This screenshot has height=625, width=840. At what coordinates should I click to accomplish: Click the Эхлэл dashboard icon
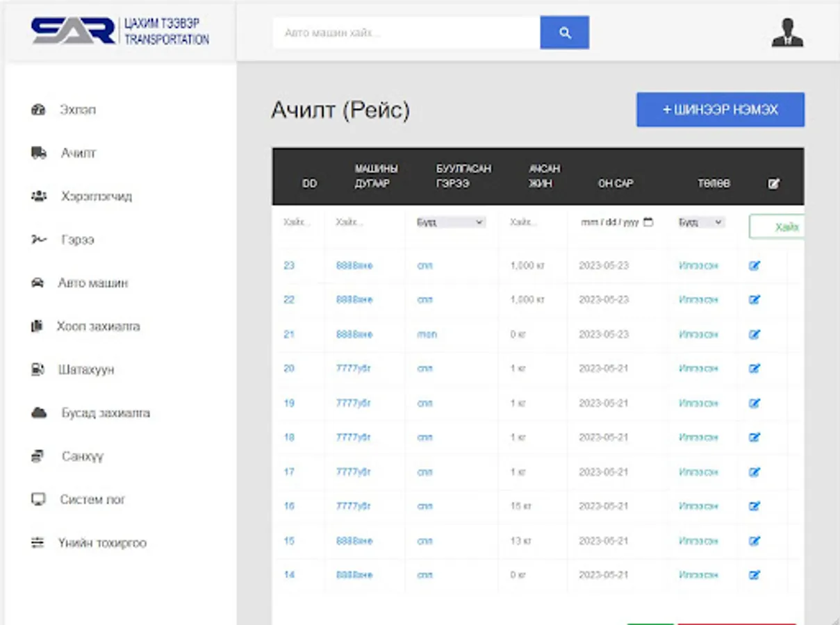pyautogui.click(x=38, y=110)
